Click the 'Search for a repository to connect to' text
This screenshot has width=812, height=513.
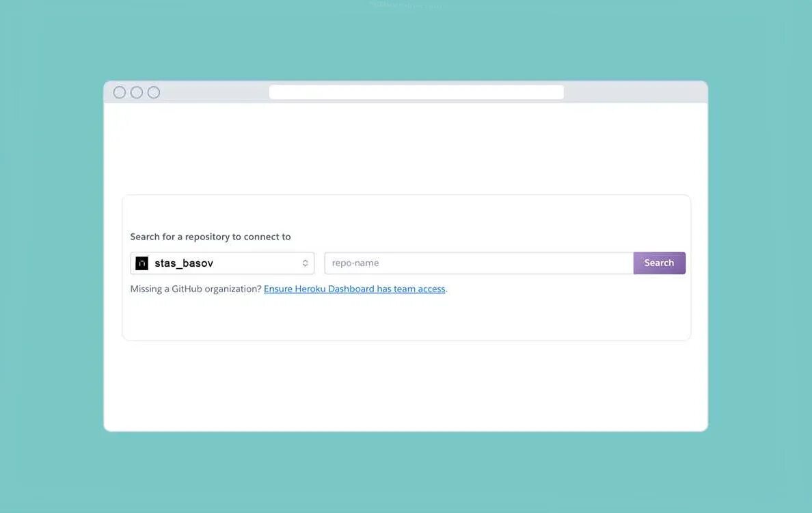click(211, 237)
